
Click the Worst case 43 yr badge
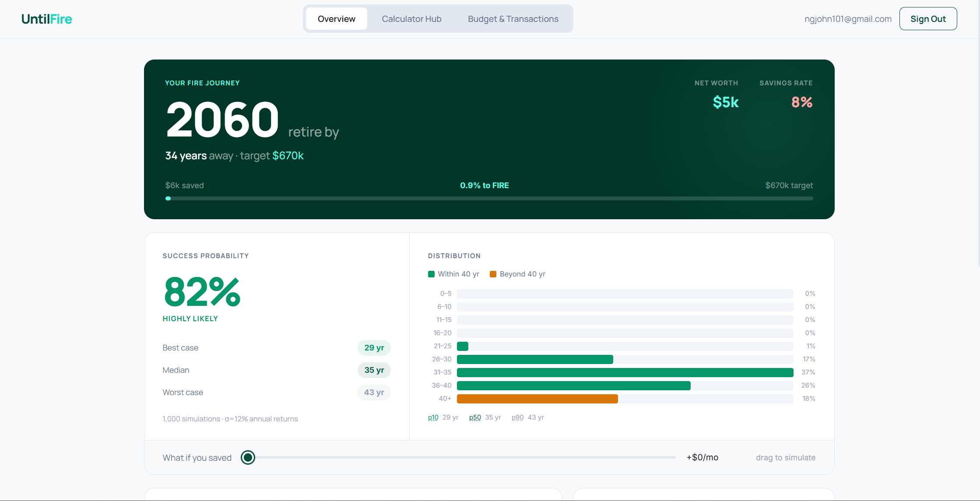click(x=374, y=392)
